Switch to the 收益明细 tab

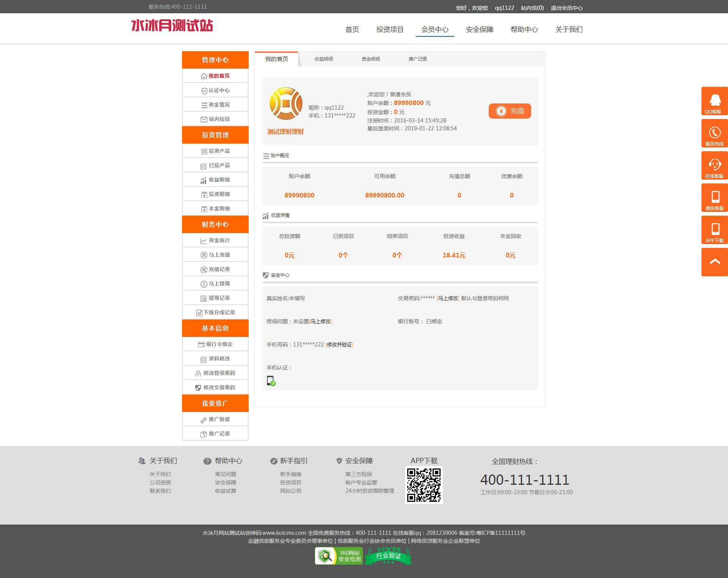point(324,59)
